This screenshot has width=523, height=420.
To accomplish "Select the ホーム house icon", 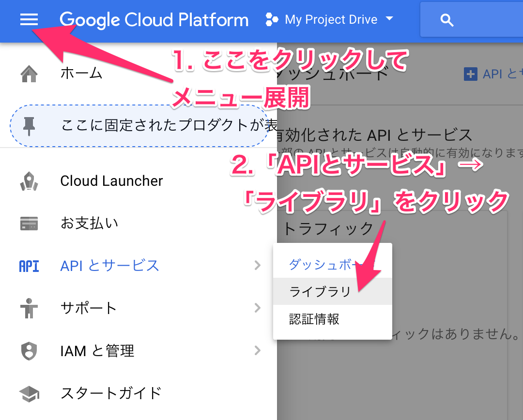I will point(29,72).
